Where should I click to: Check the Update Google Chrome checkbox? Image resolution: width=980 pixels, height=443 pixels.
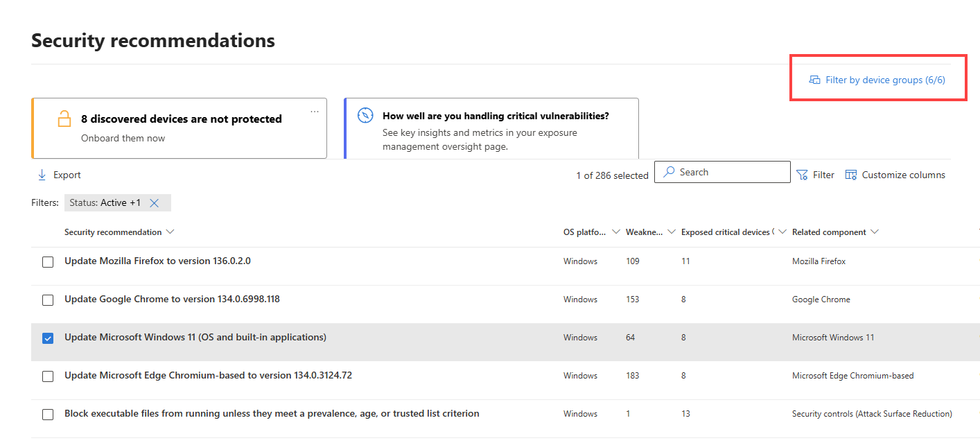[x=48, y=300]
